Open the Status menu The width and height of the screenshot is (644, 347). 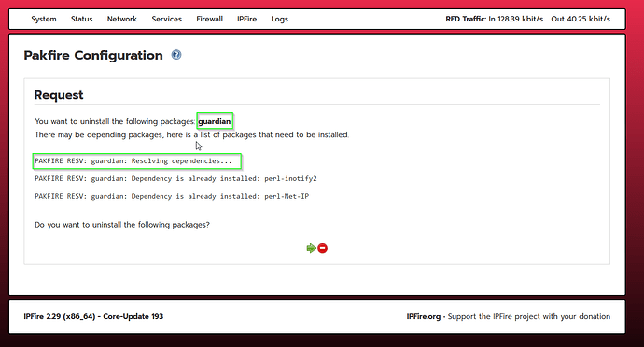[82, 19]
